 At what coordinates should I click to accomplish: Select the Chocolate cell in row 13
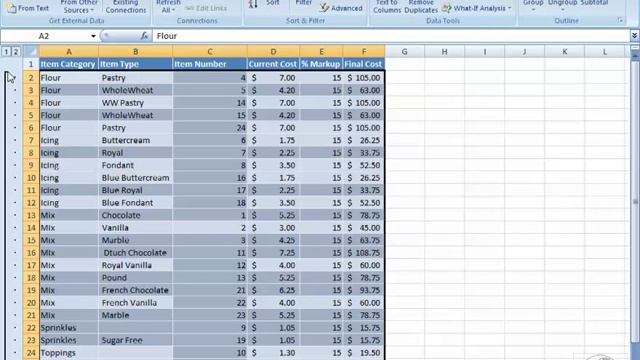click(136, 215)
